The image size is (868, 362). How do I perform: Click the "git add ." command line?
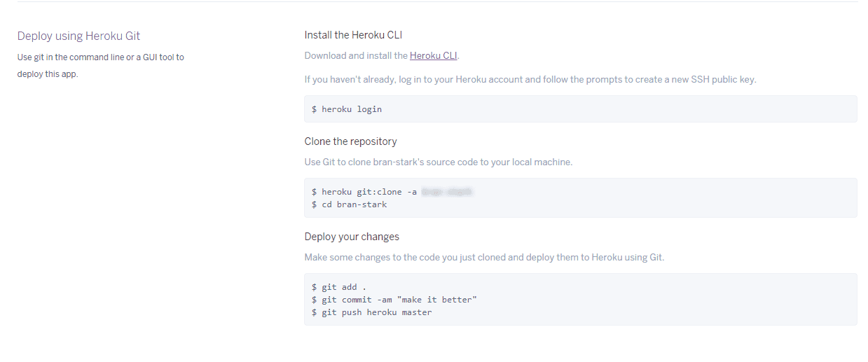(339, 287)
